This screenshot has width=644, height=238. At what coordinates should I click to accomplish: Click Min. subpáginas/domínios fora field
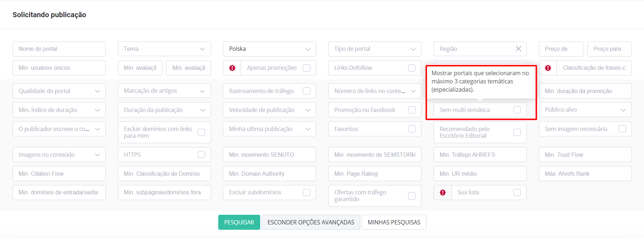pyautogui.click(x=164, y=193)
